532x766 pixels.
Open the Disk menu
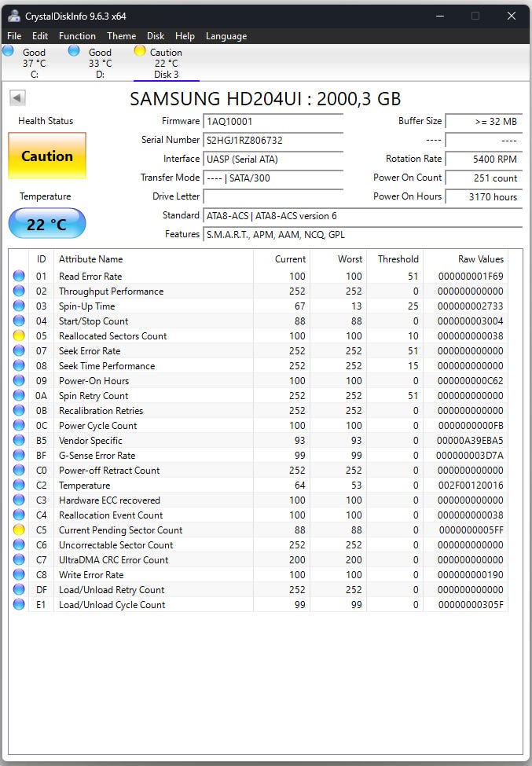(156, 36)
